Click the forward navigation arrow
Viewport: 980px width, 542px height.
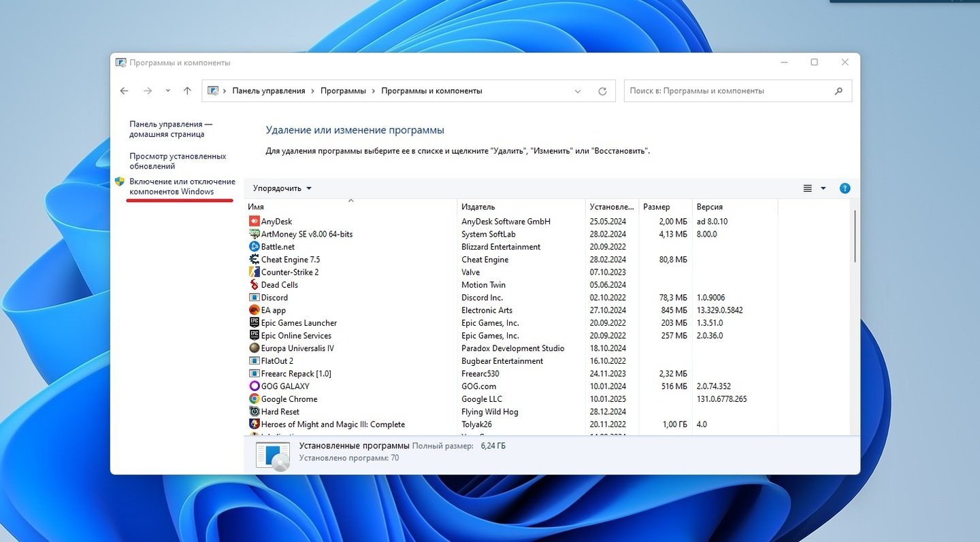148,91
